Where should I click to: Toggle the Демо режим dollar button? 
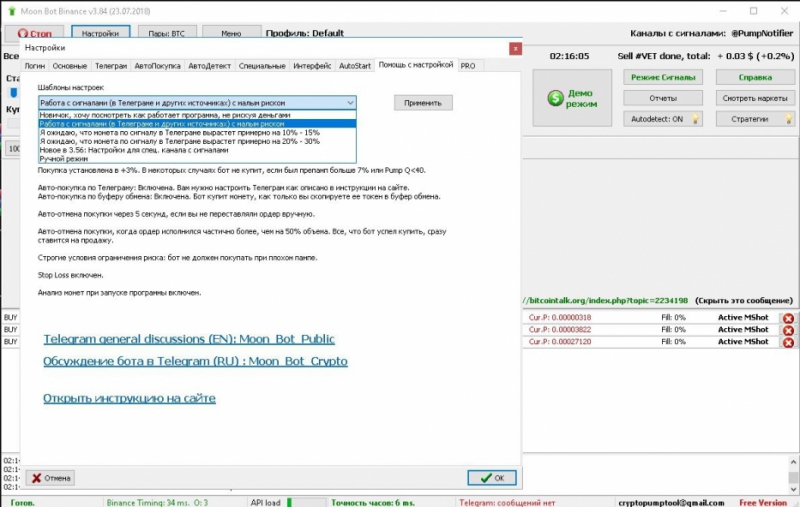(x=572, y=98)
